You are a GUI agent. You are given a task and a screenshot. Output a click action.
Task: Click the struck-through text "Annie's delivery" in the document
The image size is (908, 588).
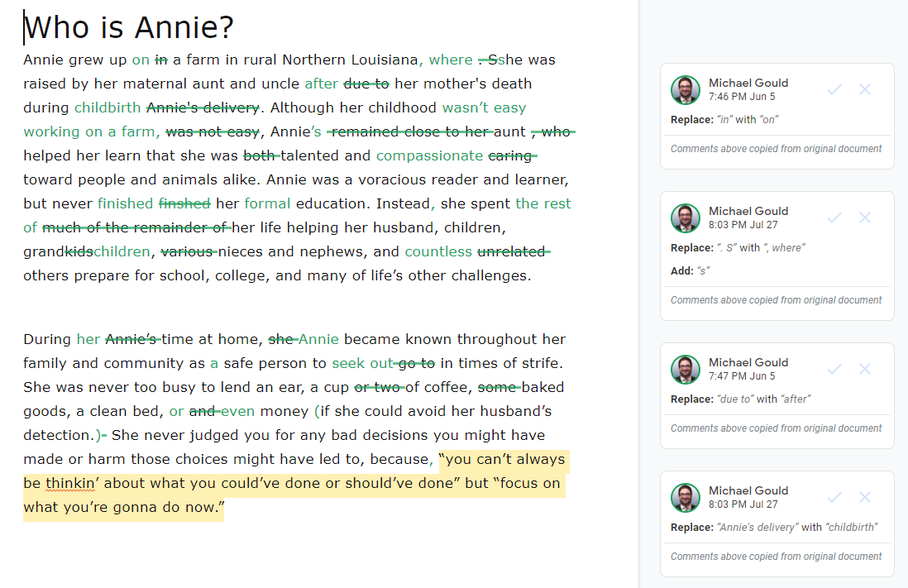point(203,108)
